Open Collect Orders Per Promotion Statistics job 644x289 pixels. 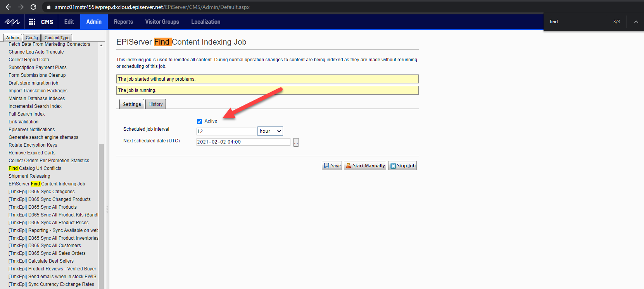(x=49, y=161)
